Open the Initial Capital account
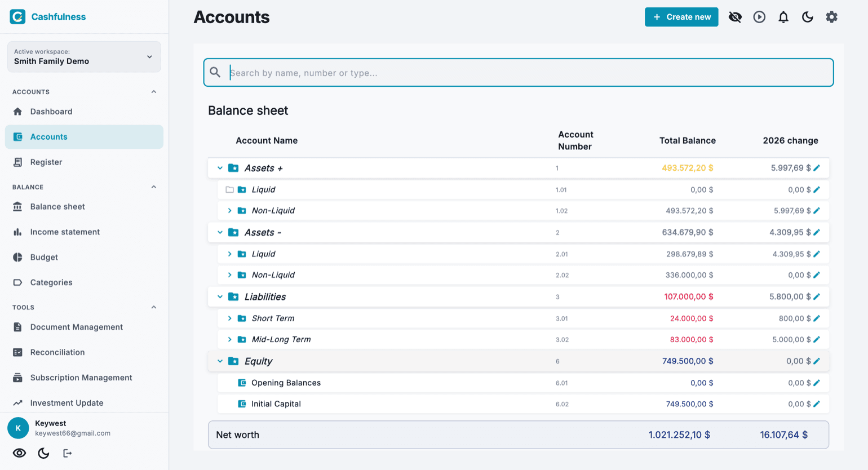 pyautogui.click(x=276, y=404)
